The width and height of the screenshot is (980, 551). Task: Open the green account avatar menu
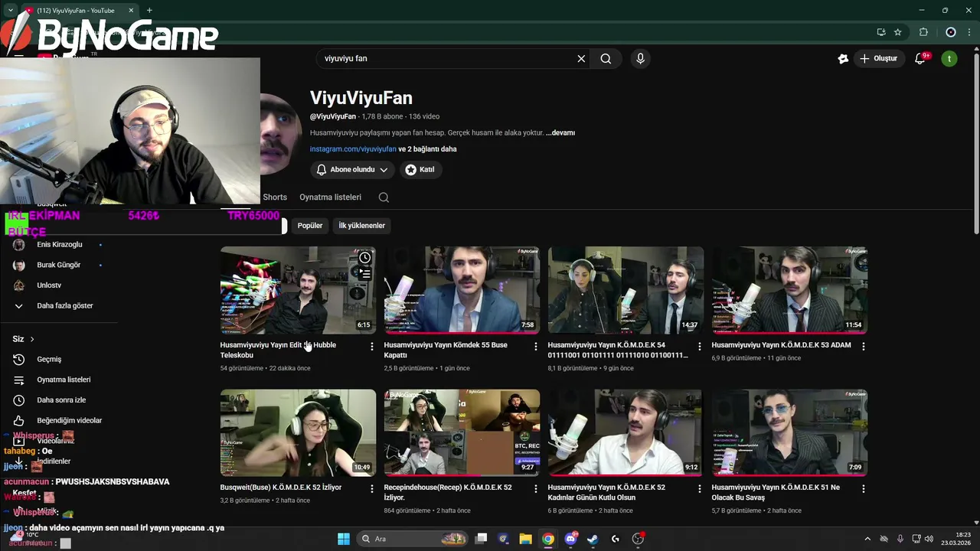tap(949, 59)
